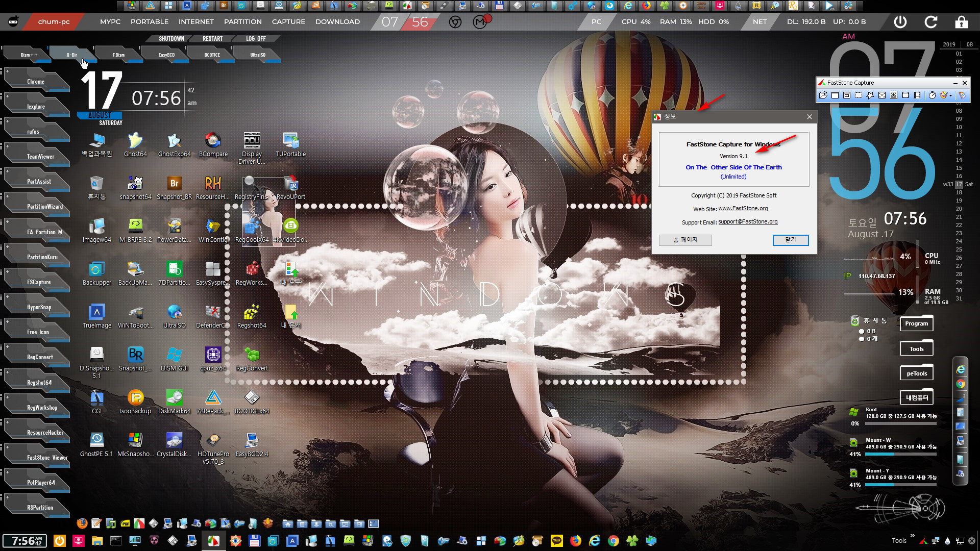Click the 홈 페이지 button in dialog
Image resolution: width=980 pixels, height=551 pixels.
[x=685, y=240]
